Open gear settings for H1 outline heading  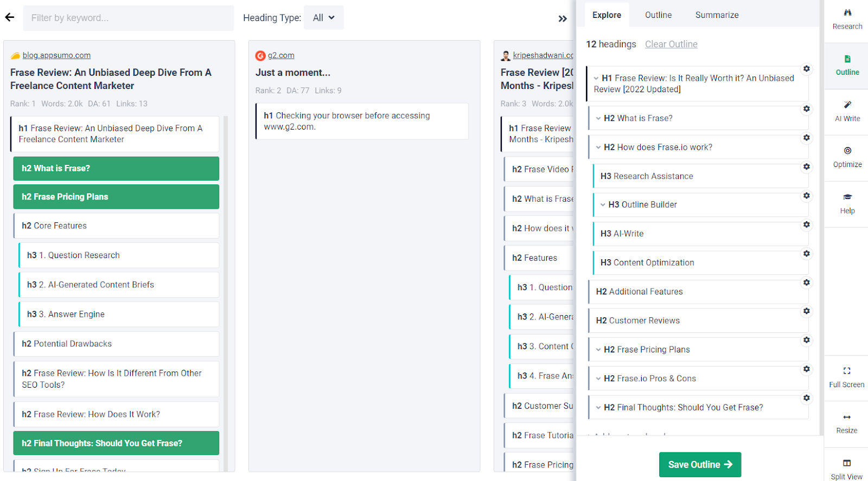[807, 69]
